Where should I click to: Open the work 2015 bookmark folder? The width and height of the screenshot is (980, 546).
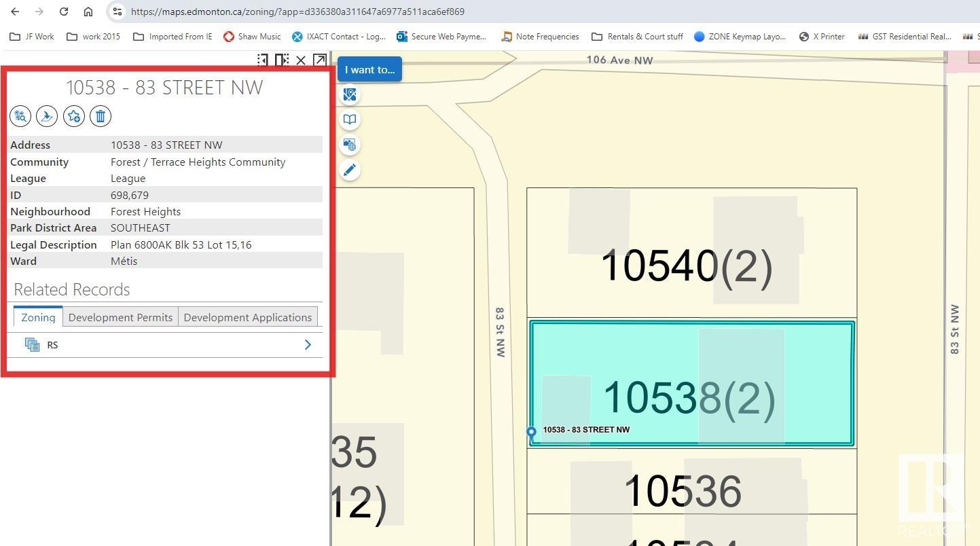click(93, 37)
